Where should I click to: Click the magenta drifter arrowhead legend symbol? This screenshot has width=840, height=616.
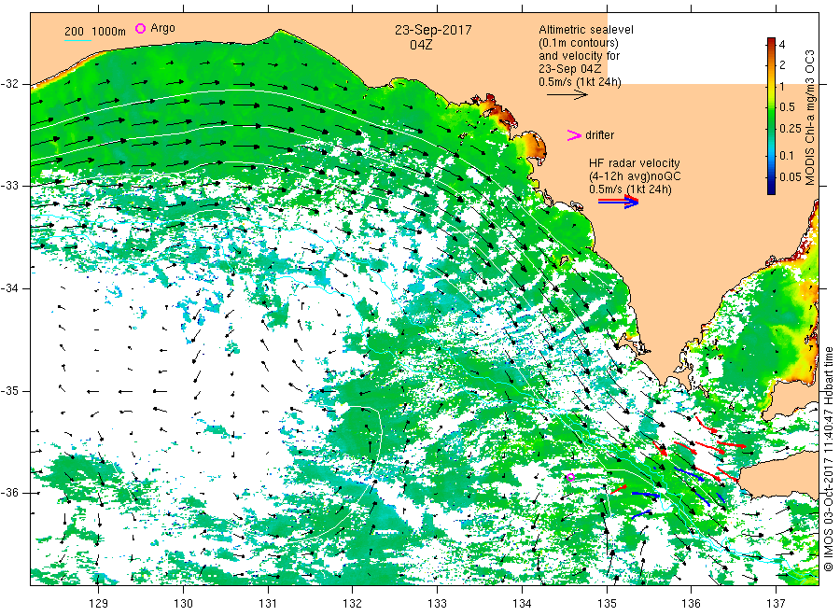coord(574,135)
